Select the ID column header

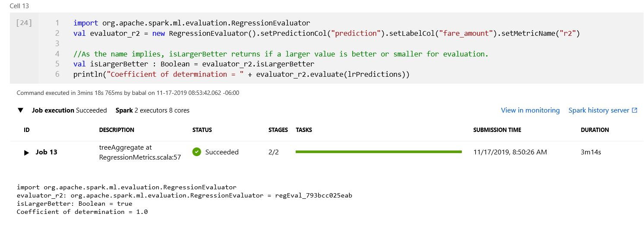point(27,130)
